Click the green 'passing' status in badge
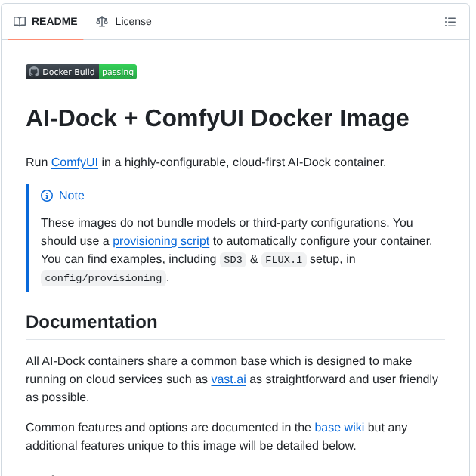Viewport: 476px width, 476px height. point(118,72)
